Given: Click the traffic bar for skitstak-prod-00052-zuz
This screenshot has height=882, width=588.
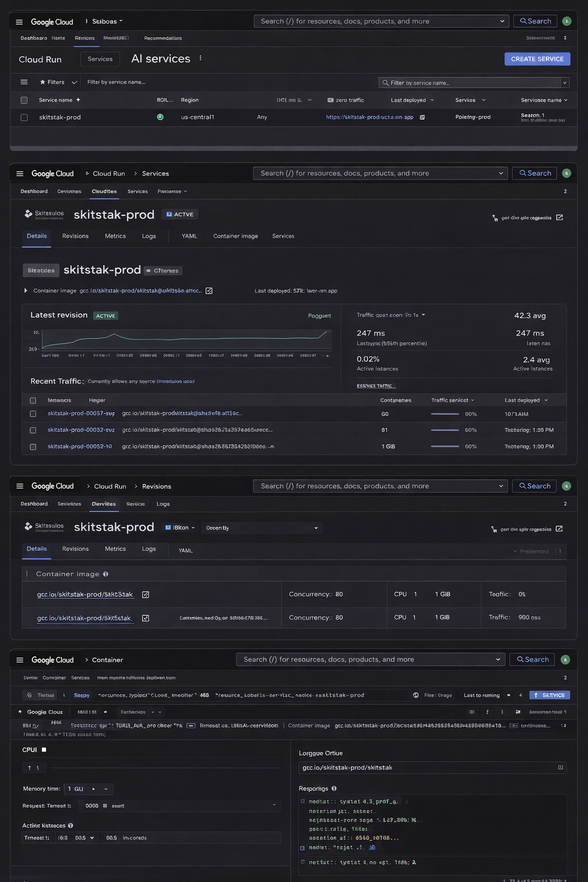Looking at the screenshot, I should pos(445,430).
